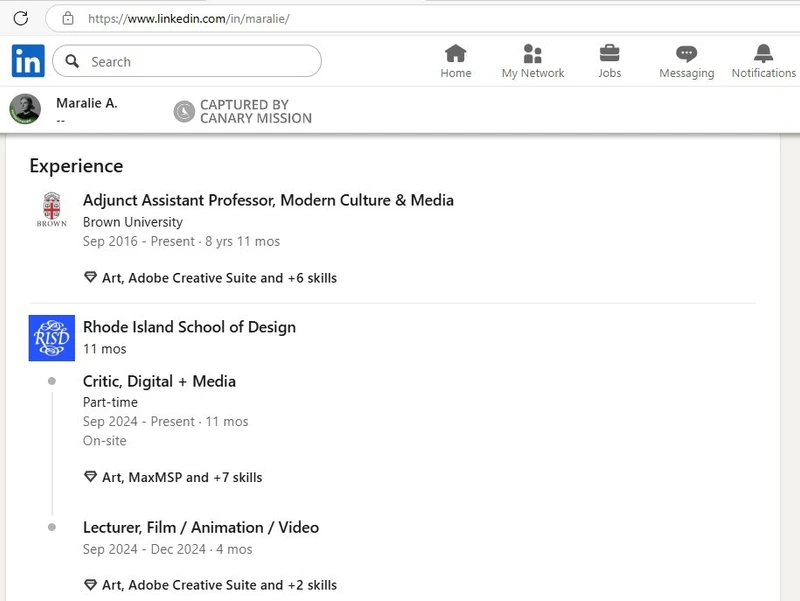This screenshot has width=800, height=601.
Task: Open Critic, Digital + Media role
Action: 159,381
